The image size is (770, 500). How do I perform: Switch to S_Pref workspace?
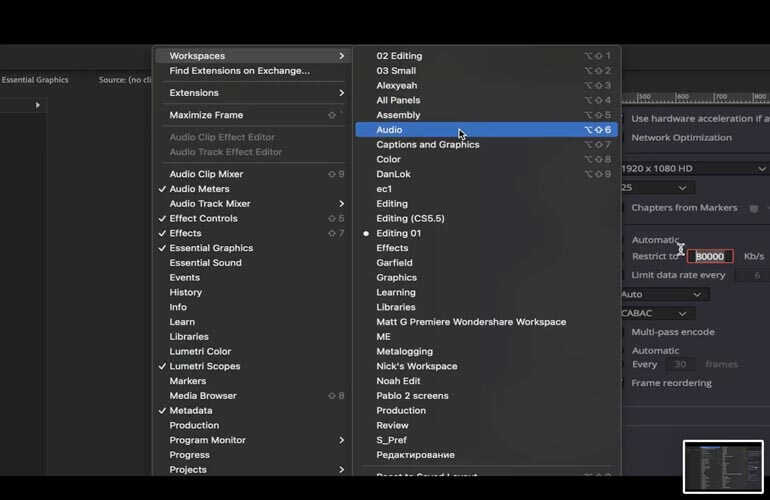coord(487,440)
